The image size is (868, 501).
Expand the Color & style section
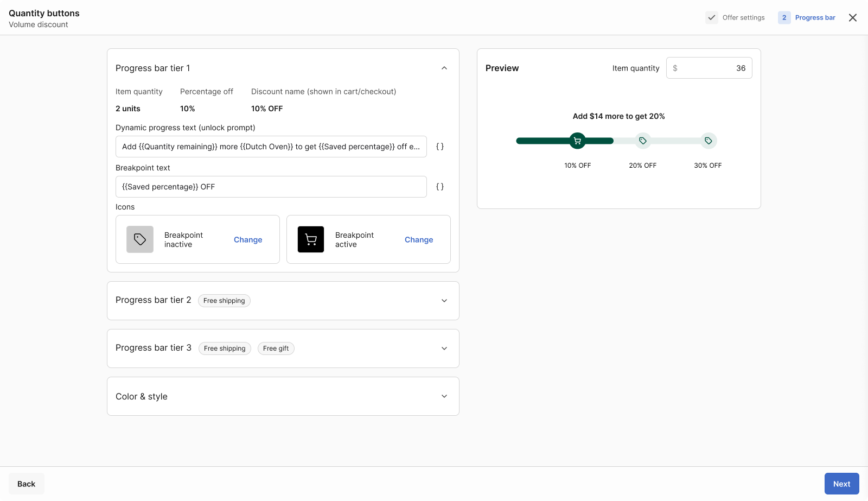(444, 396)
